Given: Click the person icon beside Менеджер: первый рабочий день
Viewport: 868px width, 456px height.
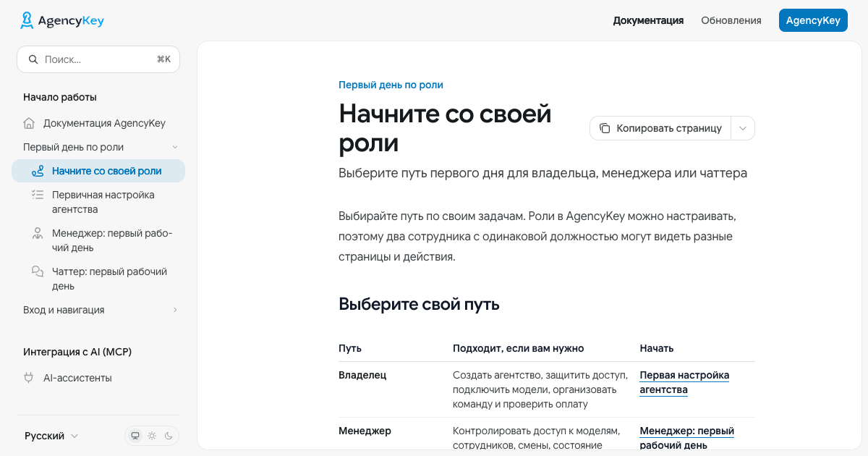Looking at the screenshot, I should (38, 233).
